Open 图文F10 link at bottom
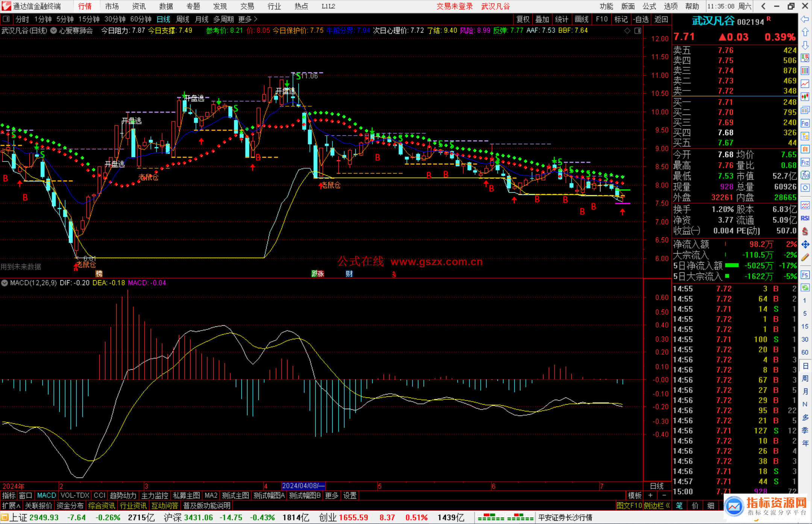 click(629, 506)
